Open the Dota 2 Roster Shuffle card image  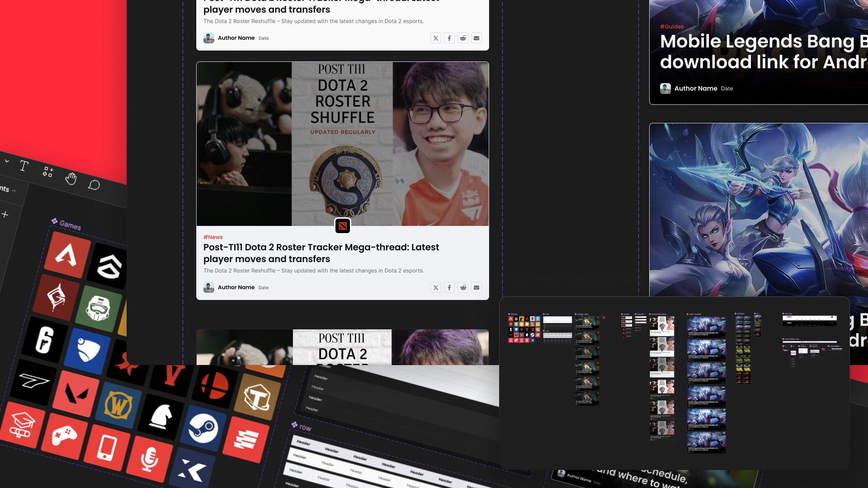click(x=343, y=144)
